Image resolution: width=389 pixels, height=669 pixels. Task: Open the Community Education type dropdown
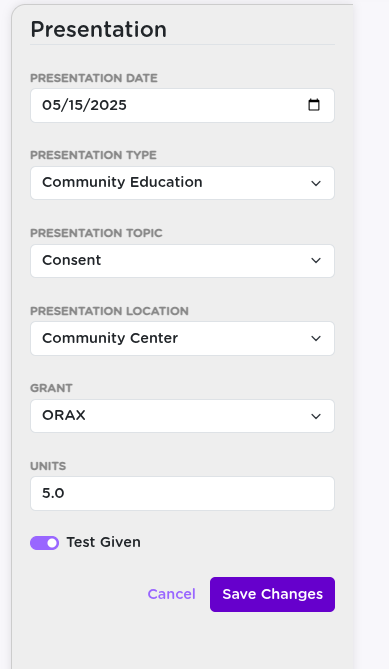182,183
